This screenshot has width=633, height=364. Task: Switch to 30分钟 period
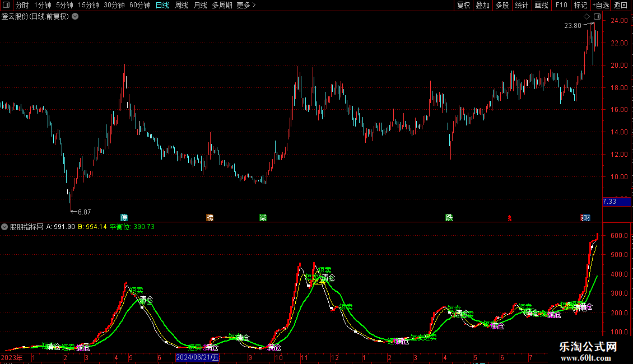(x=114, y=5)
